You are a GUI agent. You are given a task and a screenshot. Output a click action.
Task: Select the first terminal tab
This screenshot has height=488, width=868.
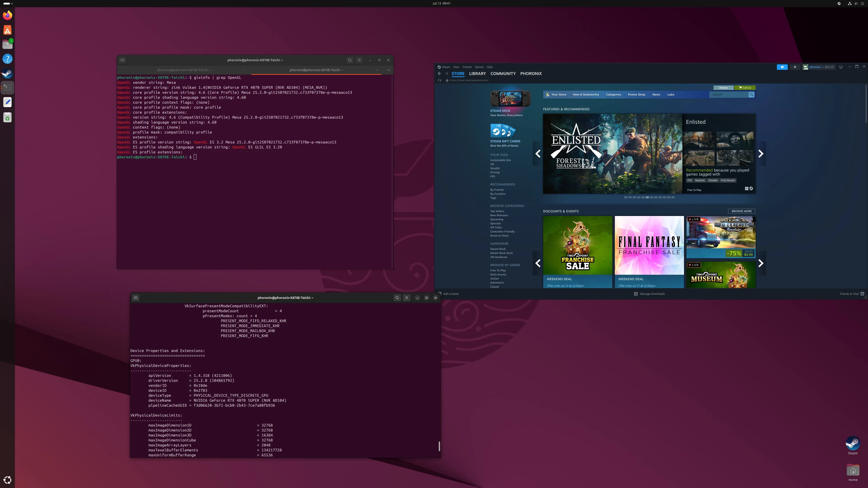pyautogui.click(x=184, y=70)
